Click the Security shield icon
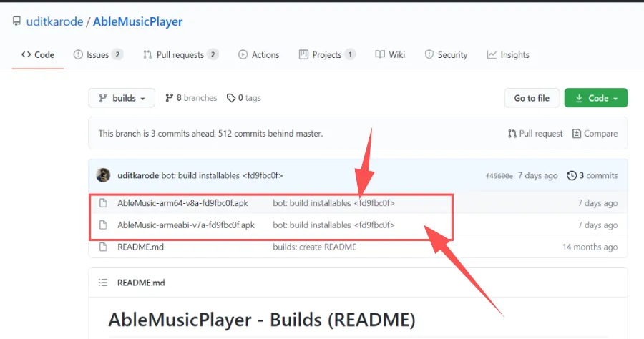This screenshot has height=339, width=644. 429,54
